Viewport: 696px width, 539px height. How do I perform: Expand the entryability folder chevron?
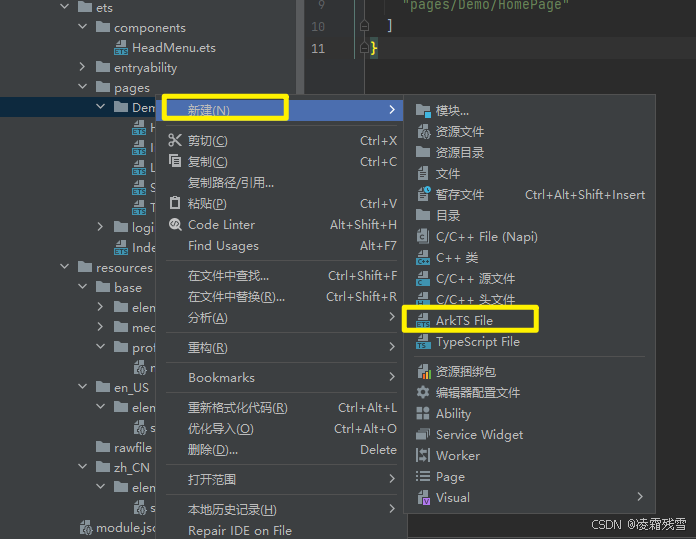(x=83, y=67)
